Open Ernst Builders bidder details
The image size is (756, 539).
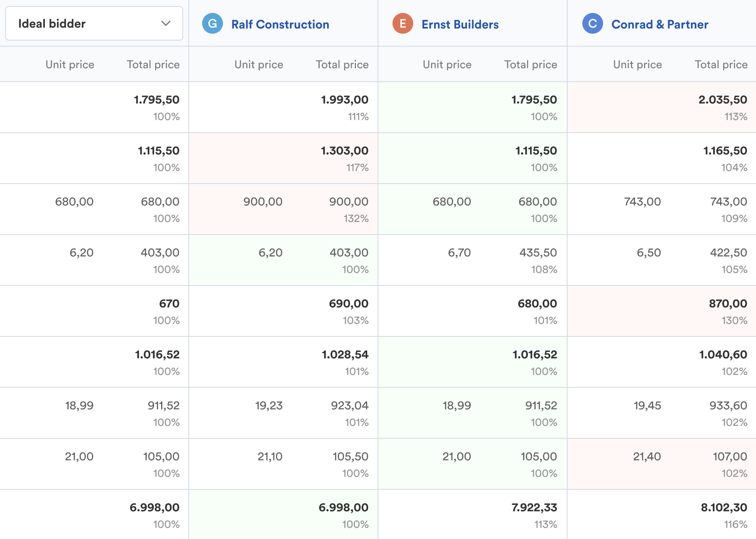pyautogui.click(x=460, y=24)
